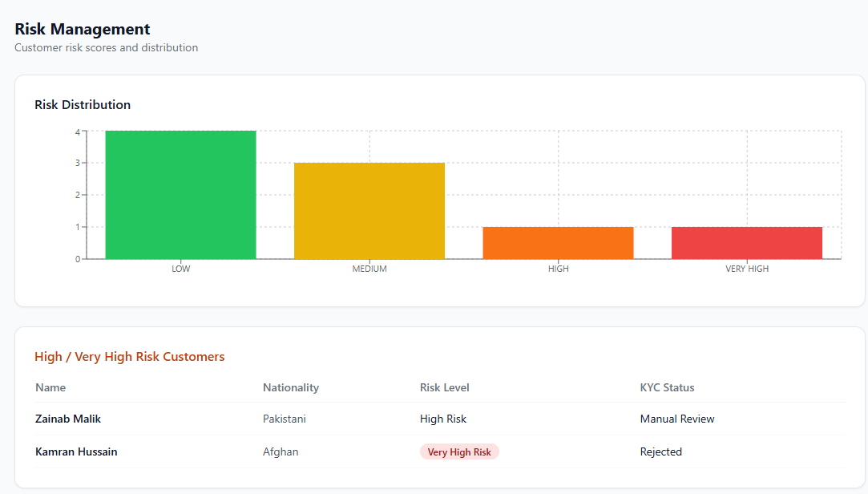Open Zainab Malik customer row
This screenshot has height=494, width=868.
click(x=440, y=419)
